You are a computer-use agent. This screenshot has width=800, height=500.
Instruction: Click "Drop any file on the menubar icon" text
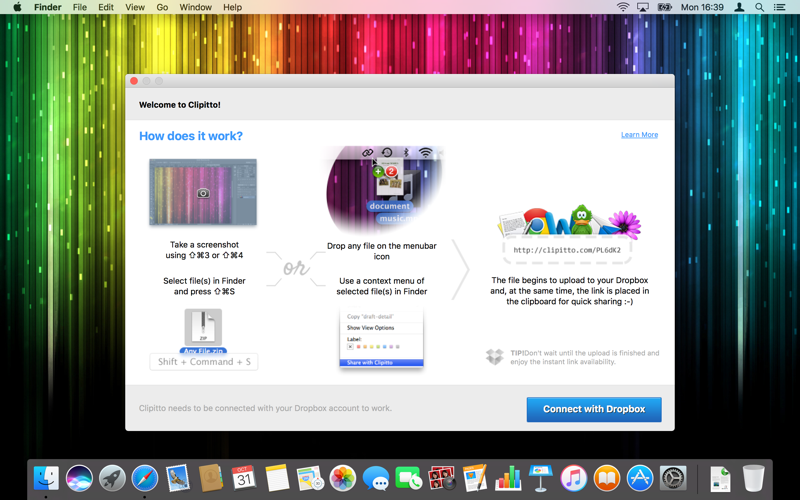click(382, 251)
